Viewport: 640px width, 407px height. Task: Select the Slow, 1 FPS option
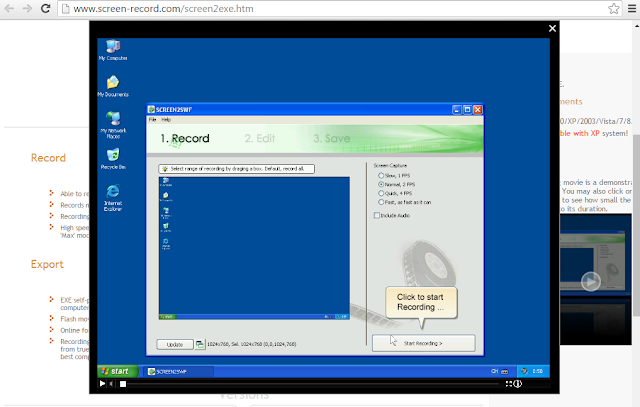click(394, 176)
